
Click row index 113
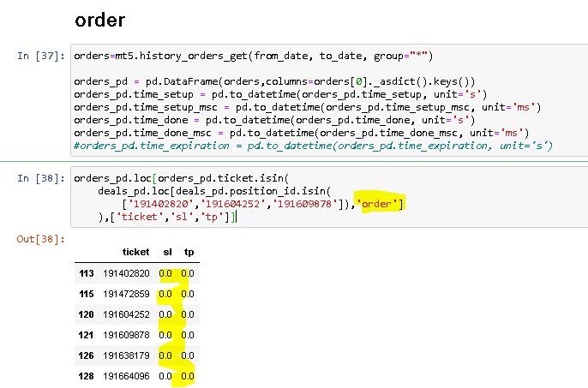pos(87,273)
